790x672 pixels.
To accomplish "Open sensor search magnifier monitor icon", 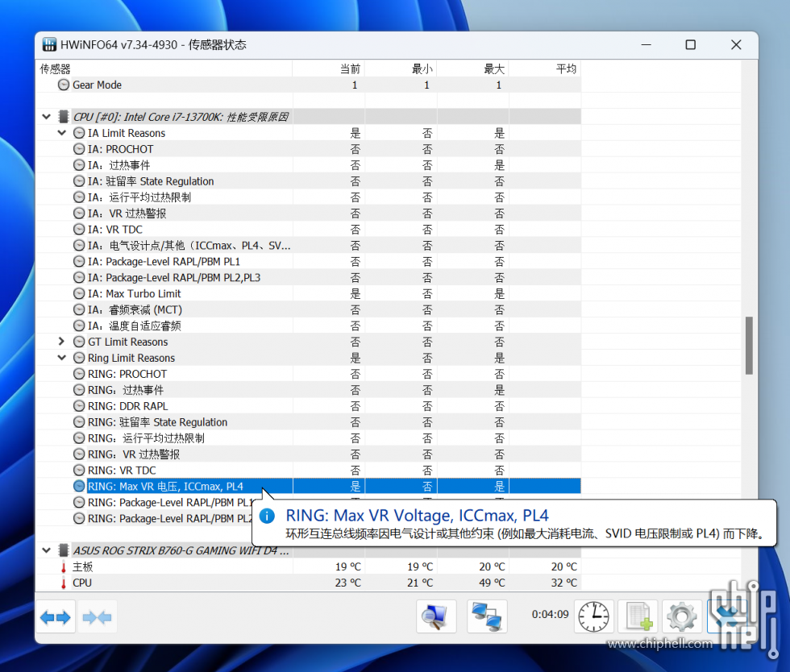I will (436, 617).
